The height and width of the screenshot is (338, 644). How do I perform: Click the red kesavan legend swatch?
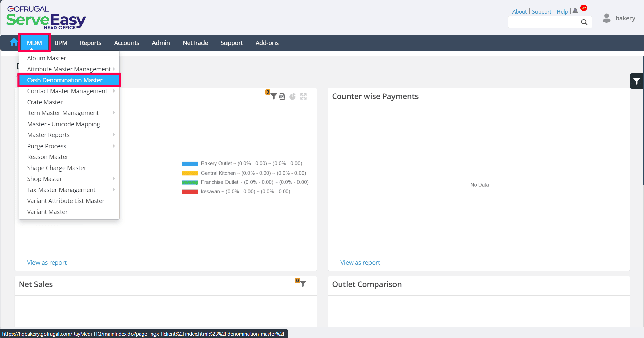click(x=190, y=192)
